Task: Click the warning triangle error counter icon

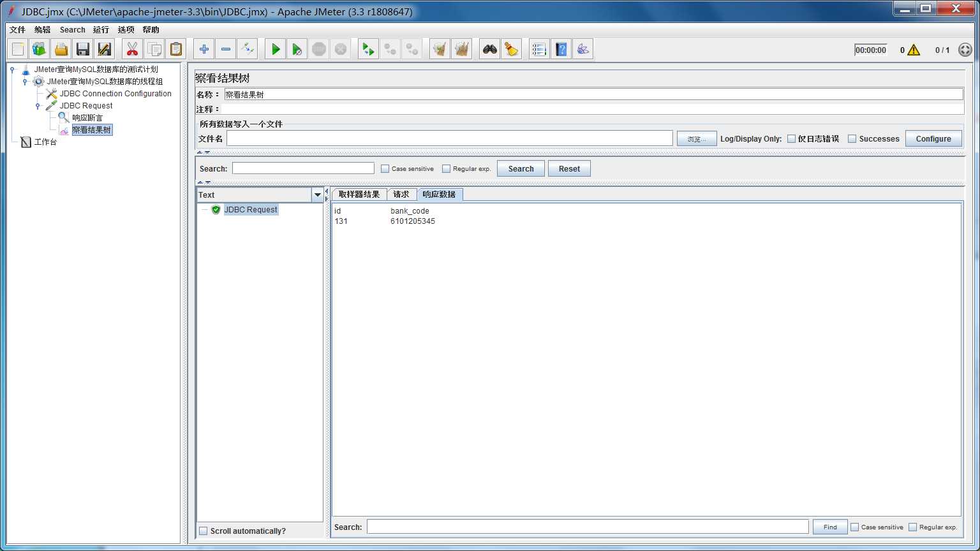Action: pyautogui.click(x=914, y=50)
